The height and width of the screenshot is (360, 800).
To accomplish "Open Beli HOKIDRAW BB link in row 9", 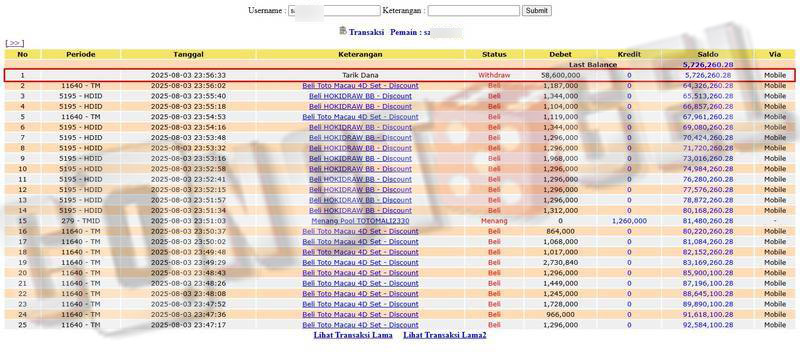I will tap(360, 159).
